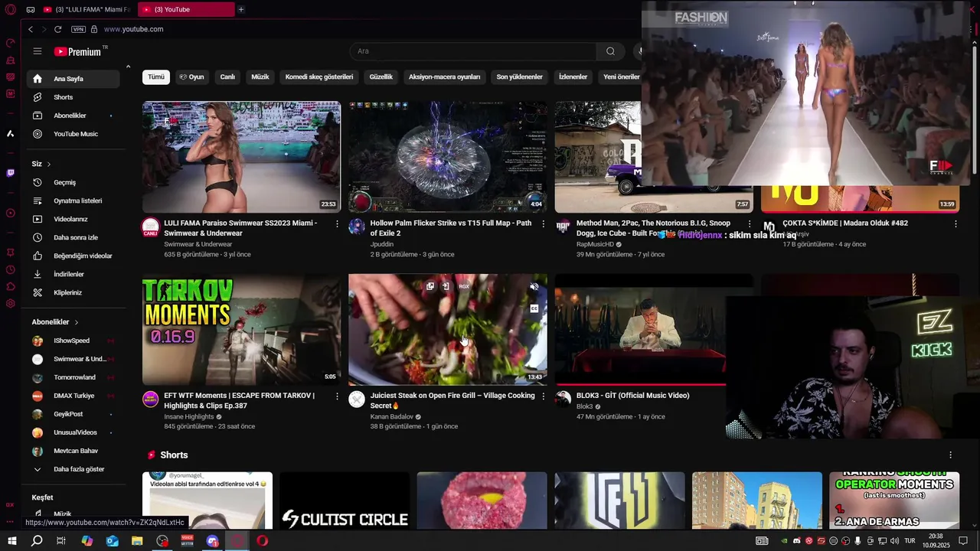
Task: Select the Tümü filter chip
Action: click(156, 77)
